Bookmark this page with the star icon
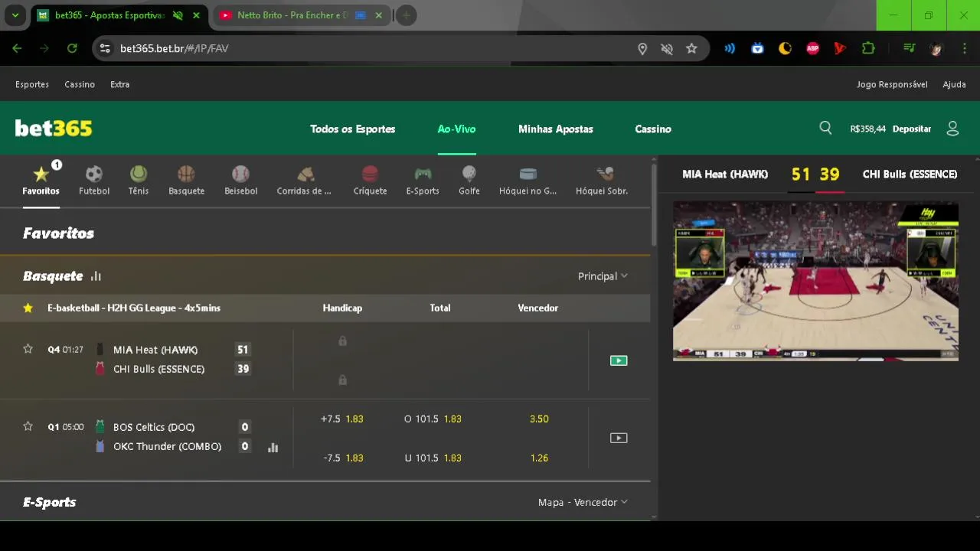Image resolution: width=980 pixels, height=551 pixels. (691, 48)
